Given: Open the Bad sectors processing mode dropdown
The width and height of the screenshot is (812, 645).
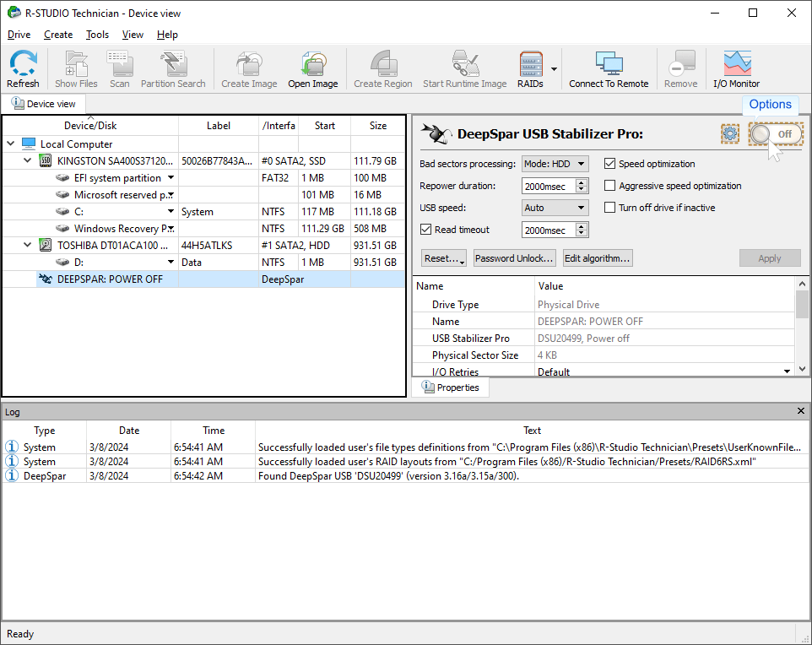Looking at the screenshot, I should 555,165.
